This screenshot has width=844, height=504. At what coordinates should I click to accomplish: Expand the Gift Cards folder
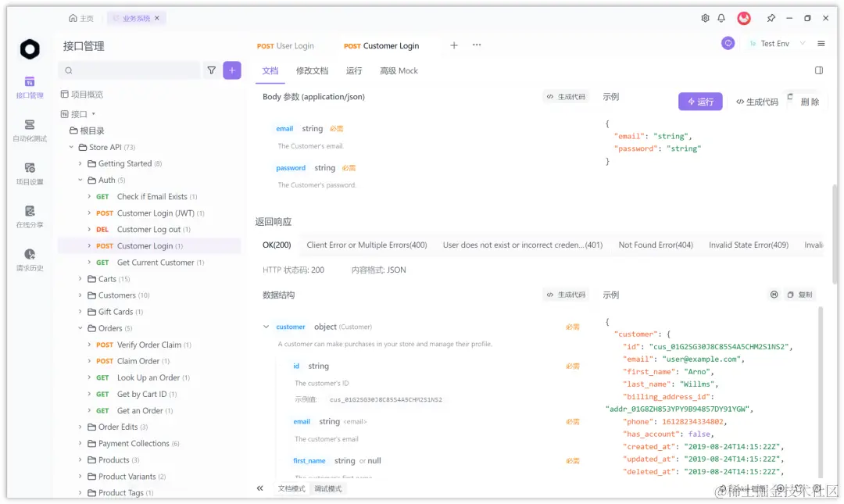pyautogui.click(x=80, y=312)
